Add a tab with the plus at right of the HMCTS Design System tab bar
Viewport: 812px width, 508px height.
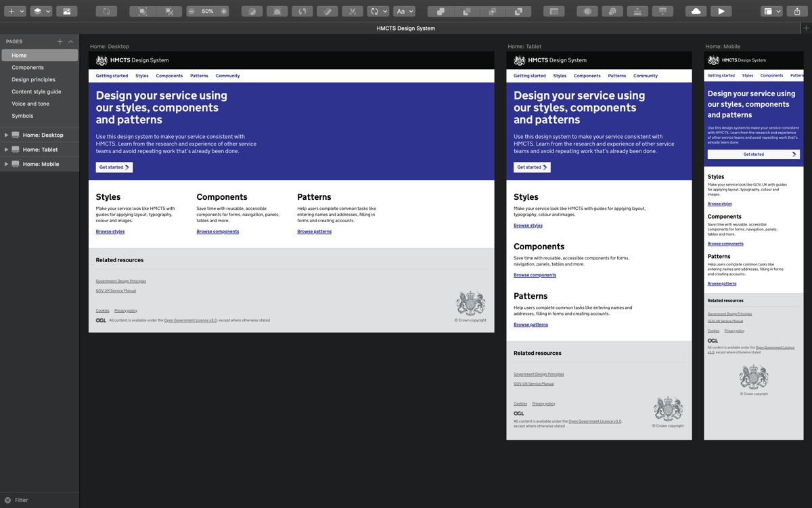coord(806,28)
